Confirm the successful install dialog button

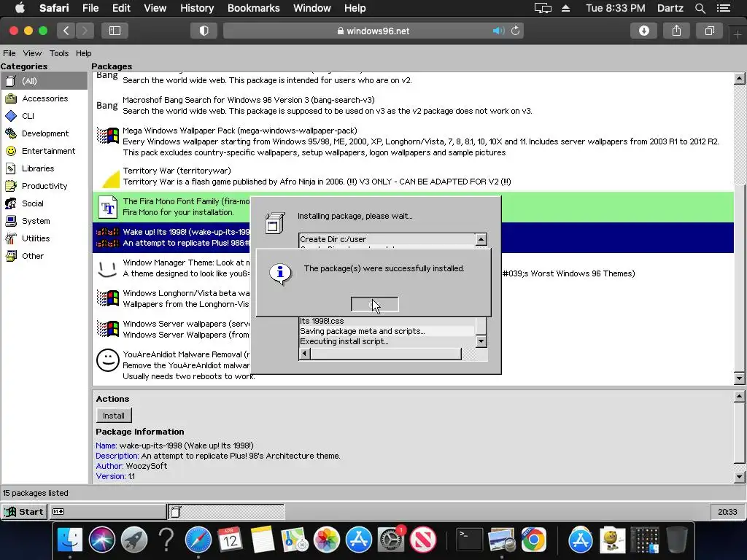(x=374, y=304)
